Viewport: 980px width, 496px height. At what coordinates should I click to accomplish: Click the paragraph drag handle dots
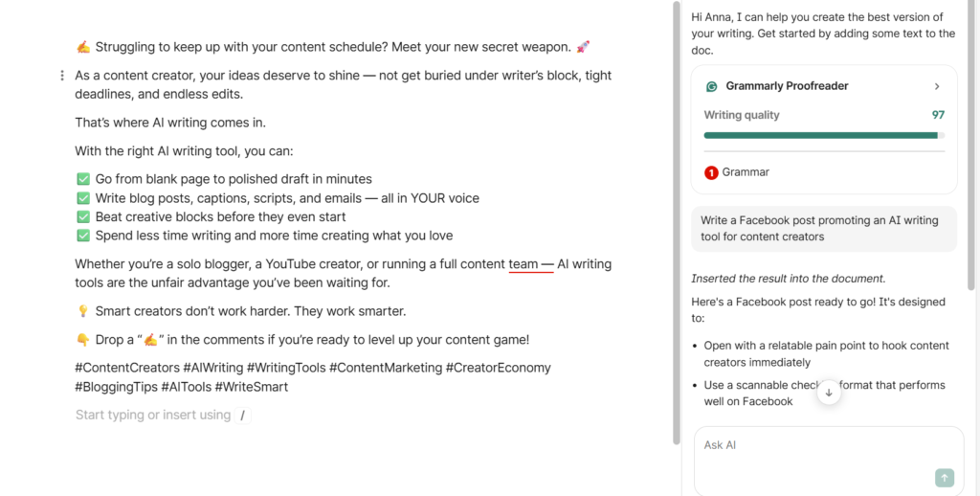coord(62,76)
